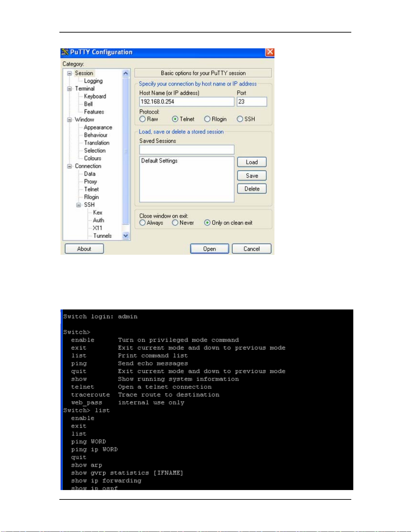The height and width of the screenshot is (532, 411).
Task: Collapse the Session tree node
Action: [69, 73]
